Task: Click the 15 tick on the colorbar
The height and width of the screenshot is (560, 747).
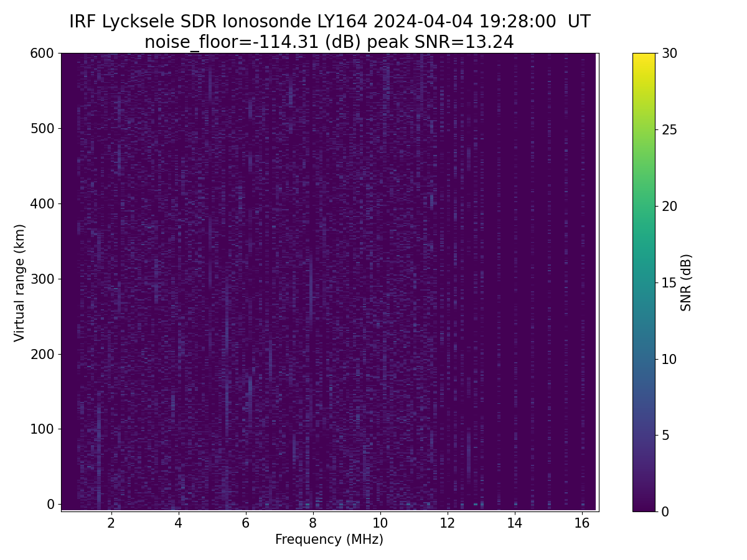Action: point(669,282)
